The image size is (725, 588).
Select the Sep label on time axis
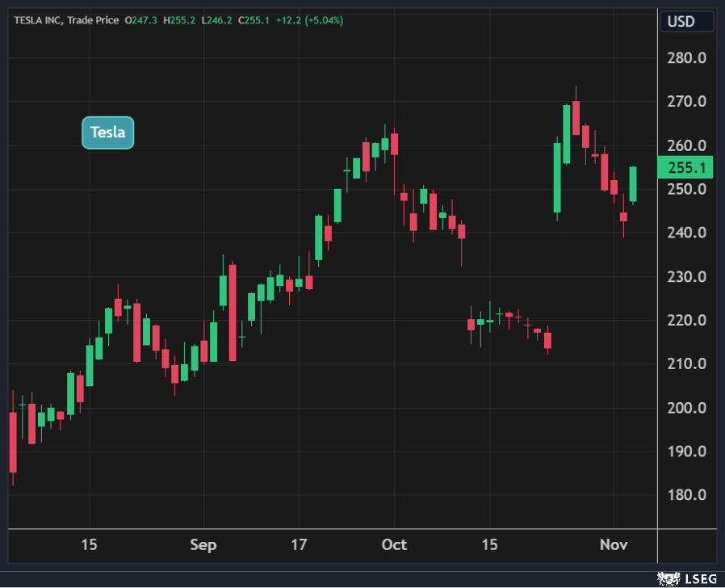203,545
